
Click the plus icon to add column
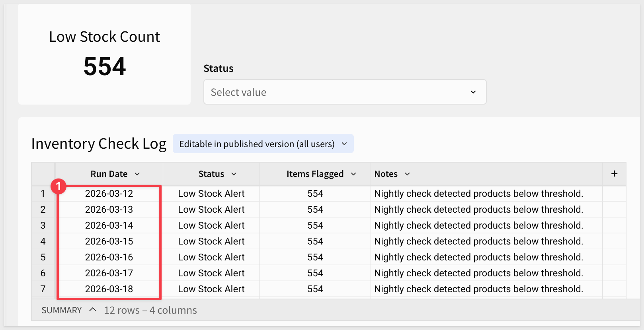tap(614, 174)
